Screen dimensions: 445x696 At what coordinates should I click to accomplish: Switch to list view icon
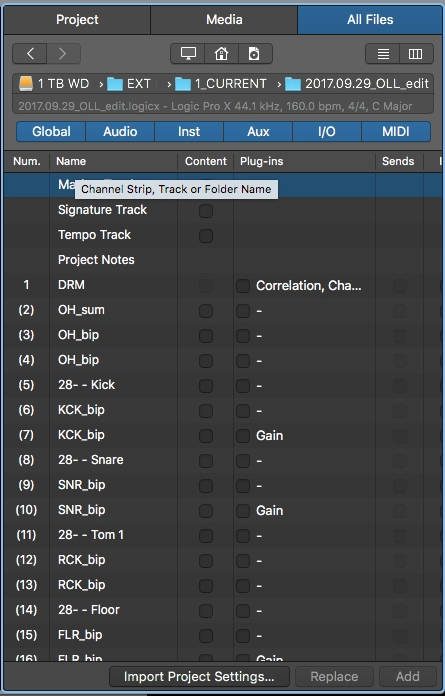pos(383,54)
